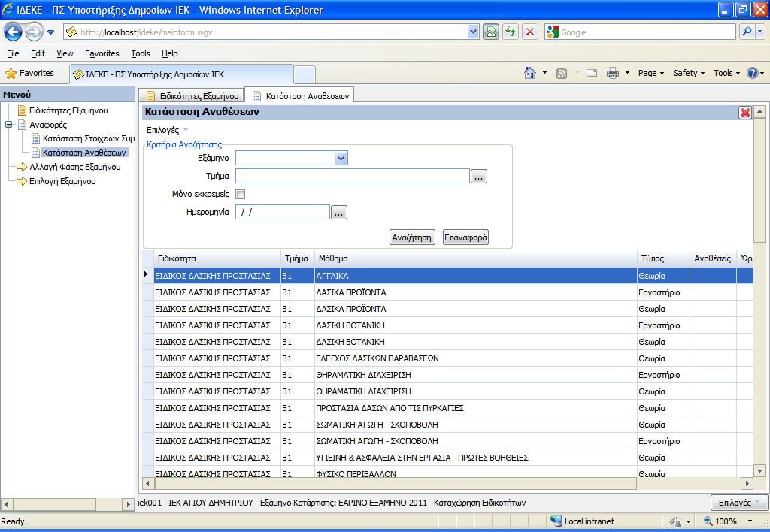Sort by the Αναθέσεις column header
Viewport: 770px width, 532px height.
[713, 258]
